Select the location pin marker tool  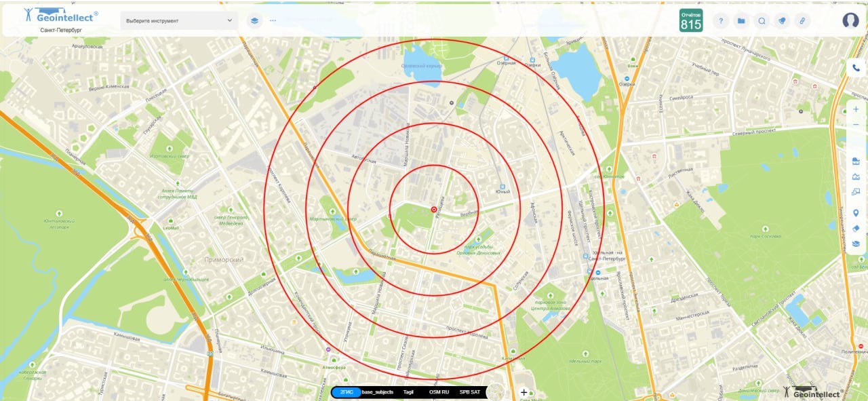[856, 213]
